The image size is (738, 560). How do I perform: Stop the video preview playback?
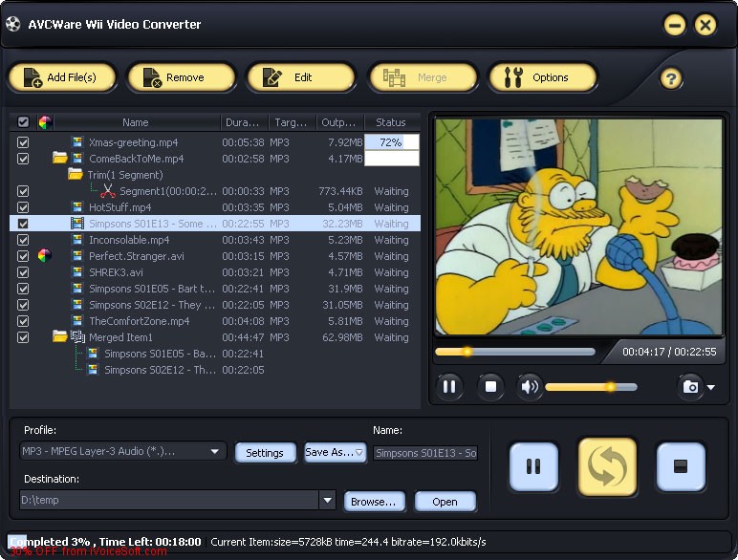(x=490, y=387)
